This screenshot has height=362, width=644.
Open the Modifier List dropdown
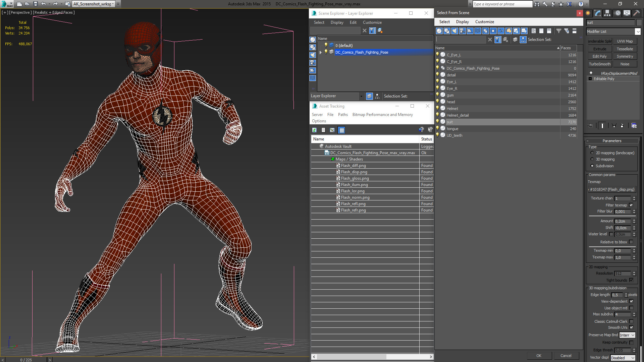click(638, 32)
